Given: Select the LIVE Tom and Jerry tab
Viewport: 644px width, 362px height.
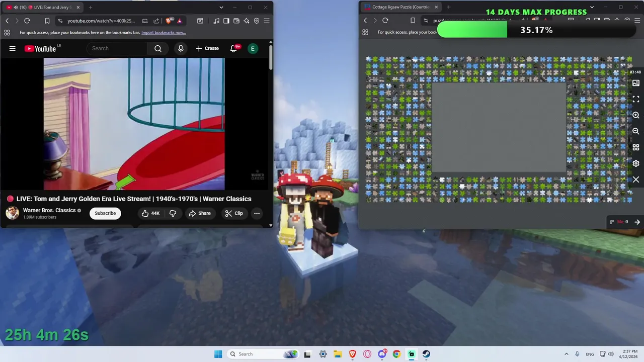Looking at the screenshot, I should click(43, 7).
